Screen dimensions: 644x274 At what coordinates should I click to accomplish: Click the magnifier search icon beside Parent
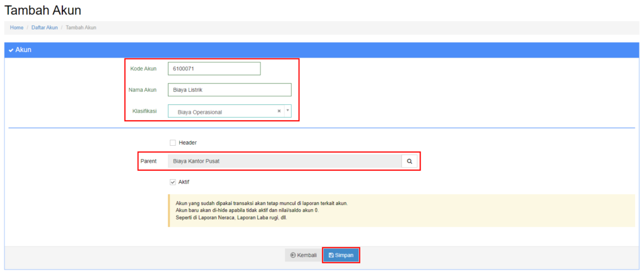pos(409,161)
